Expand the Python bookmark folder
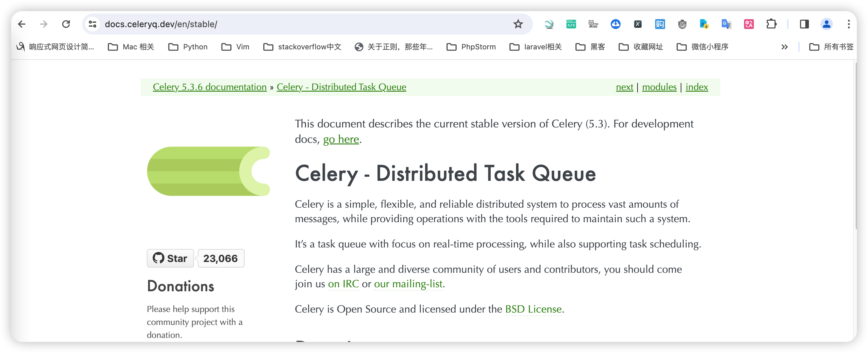 pyautogui.click(x=188, y=47)
